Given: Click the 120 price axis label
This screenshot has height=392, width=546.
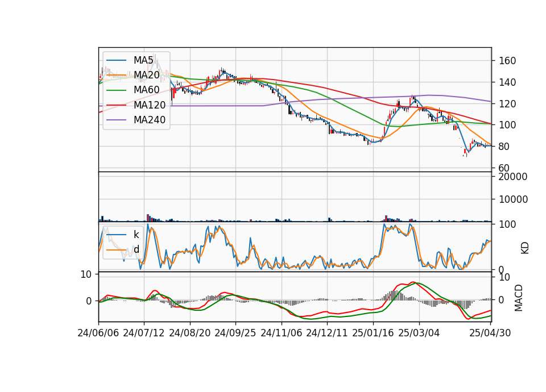Looking at the screenshot, I should point(507,103).
